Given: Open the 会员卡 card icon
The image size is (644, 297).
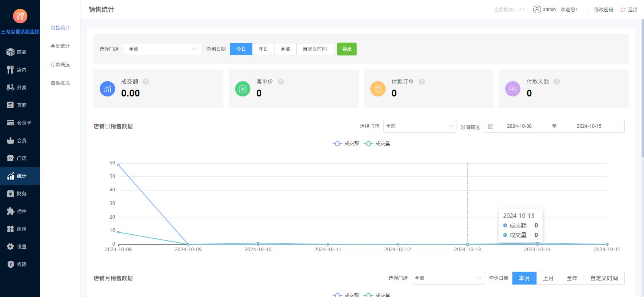Looking at the screenshot, I should point(10,123).
